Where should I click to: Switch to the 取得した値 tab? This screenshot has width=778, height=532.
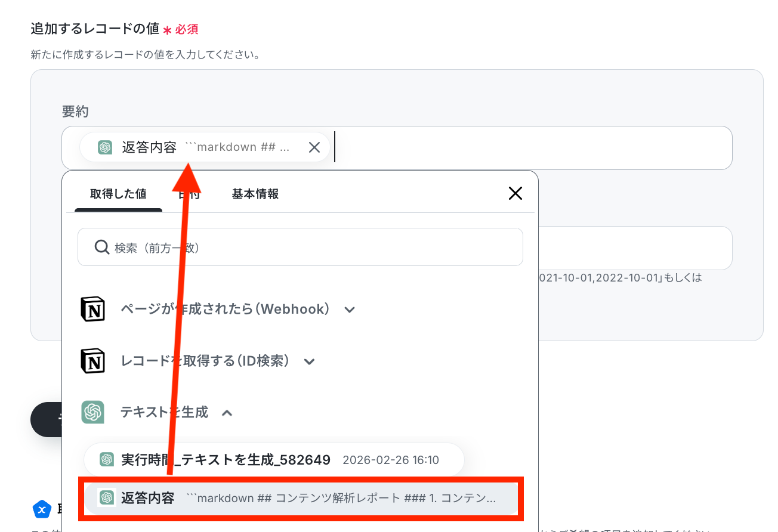118,194
